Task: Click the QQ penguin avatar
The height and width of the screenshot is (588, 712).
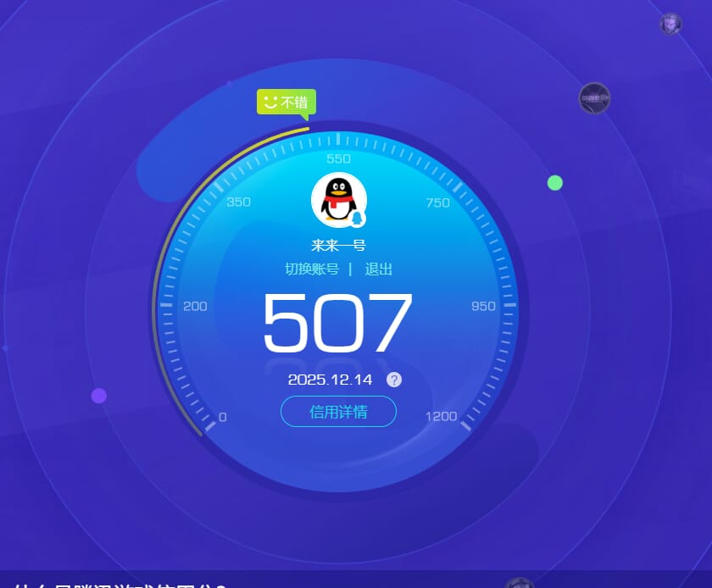Action: tap(339, 200)
